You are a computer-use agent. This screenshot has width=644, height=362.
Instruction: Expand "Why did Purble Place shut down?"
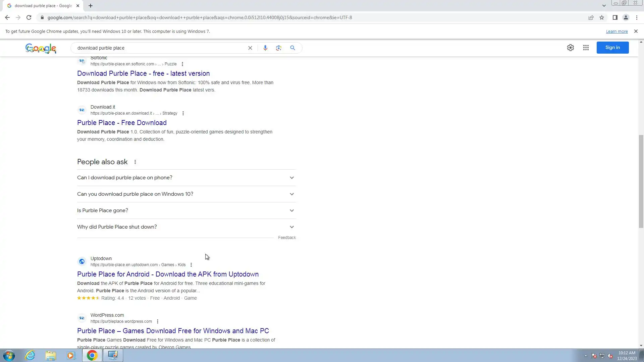pyautogui.click(x=186, y=227)
